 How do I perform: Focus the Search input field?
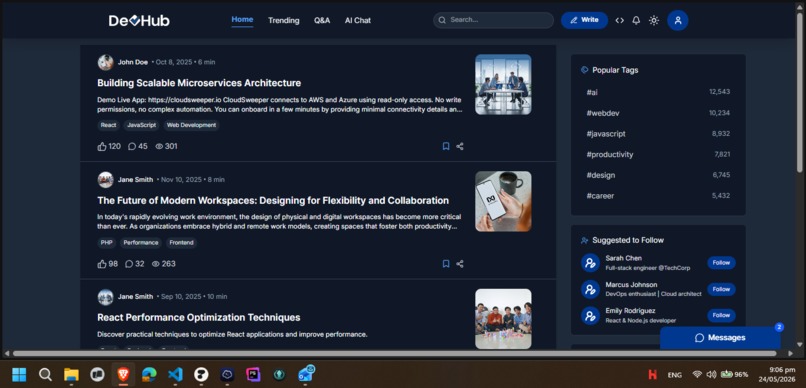click(493, 20)
